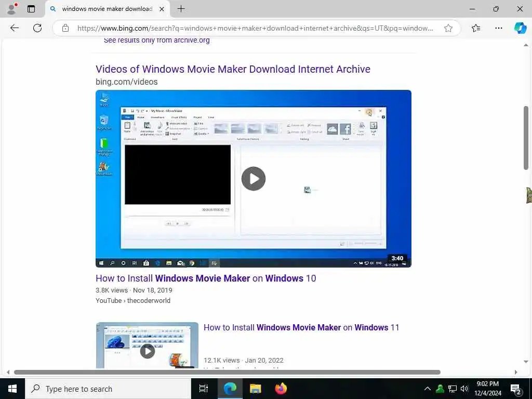Click the taskbar search box

point(108,389)
